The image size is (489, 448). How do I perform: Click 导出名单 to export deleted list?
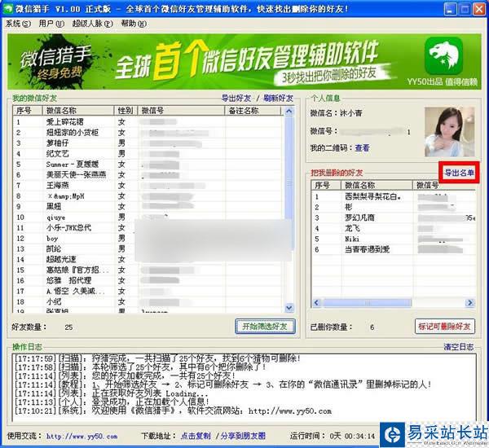point(459,173)
